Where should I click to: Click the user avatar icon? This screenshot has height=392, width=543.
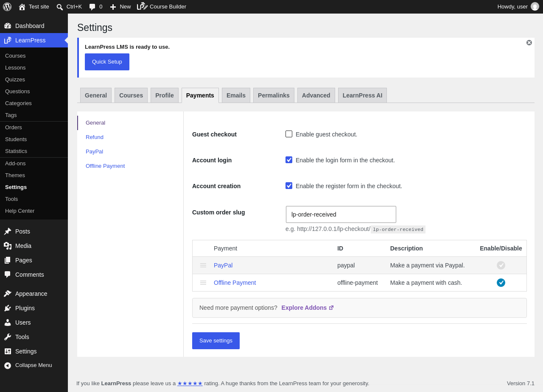coord(535,6)
